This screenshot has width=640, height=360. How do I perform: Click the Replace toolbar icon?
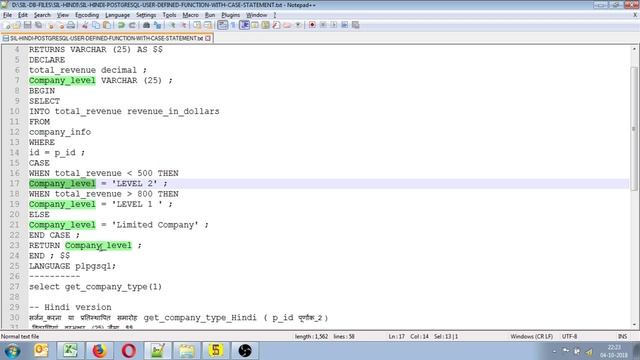(157, 25)
